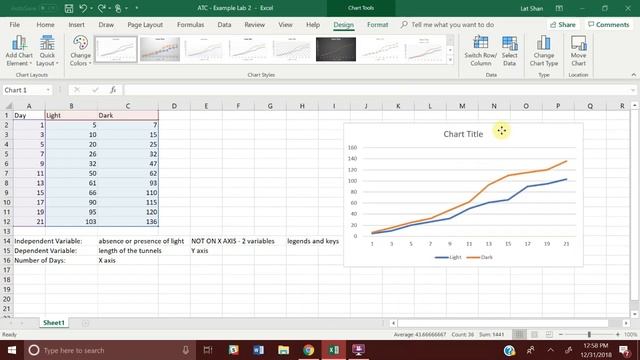This screenshot has width=640, height=360.
Task: Open the Formulas tab
Action: pos(190,24)
